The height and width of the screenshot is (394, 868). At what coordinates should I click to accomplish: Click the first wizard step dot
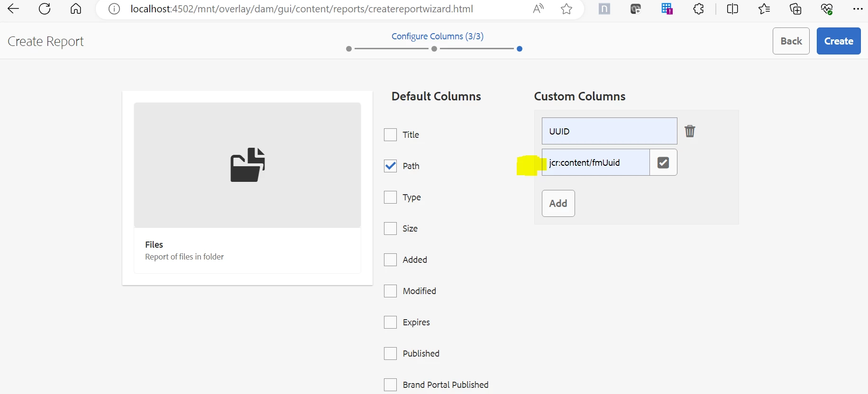[349, 49]
